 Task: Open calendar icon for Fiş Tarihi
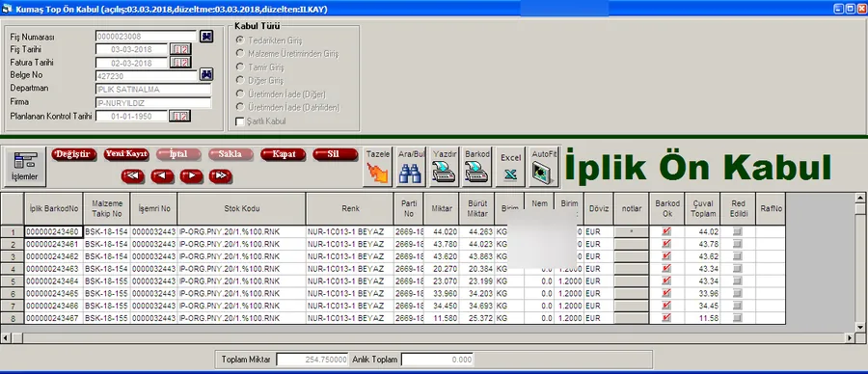pyautogui.click(x=180, y=49)
